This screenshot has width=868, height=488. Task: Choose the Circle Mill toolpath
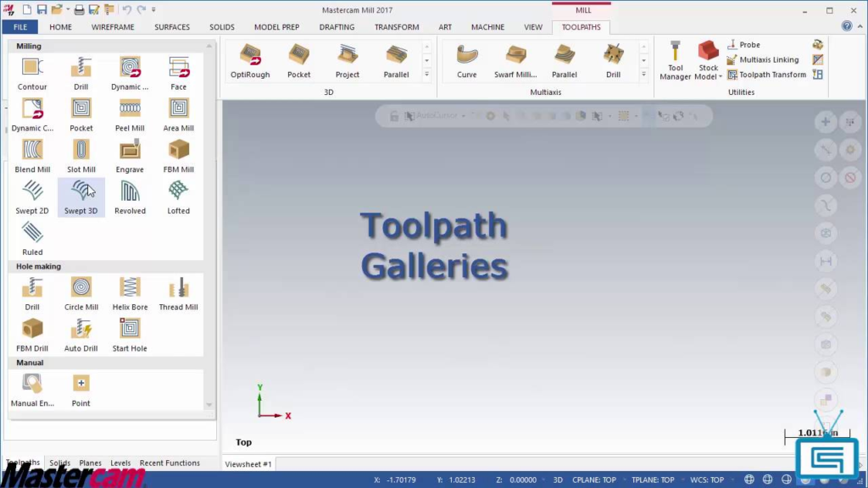tap(81, 294)
